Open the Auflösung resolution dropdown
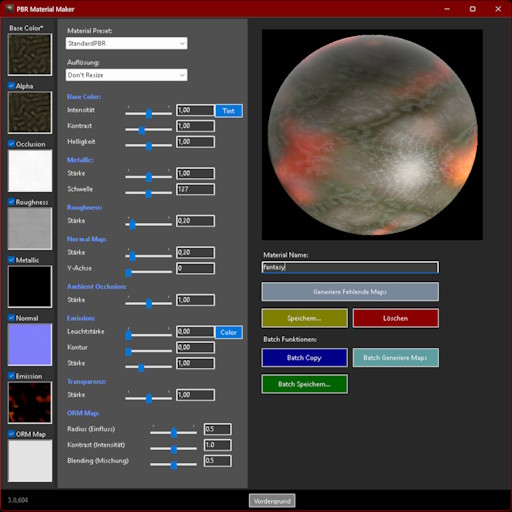512x512 pixels. pos(126,75)
